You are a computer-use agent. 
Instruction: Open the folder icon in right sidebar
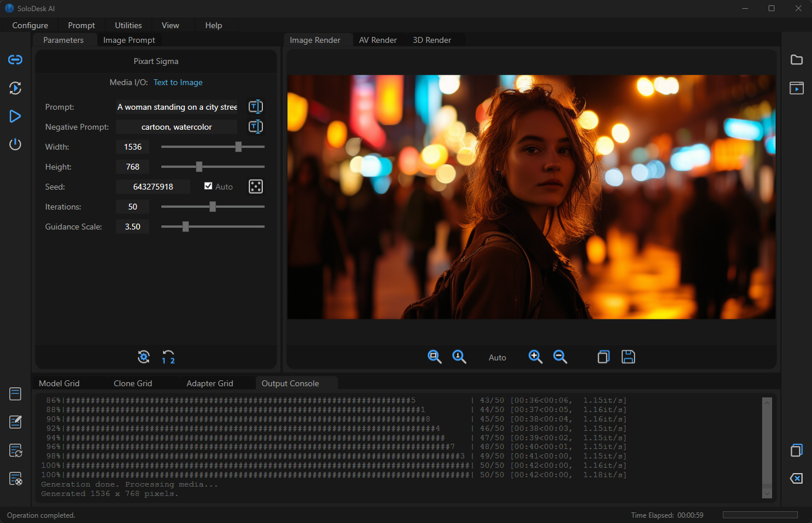click(797, 60)
